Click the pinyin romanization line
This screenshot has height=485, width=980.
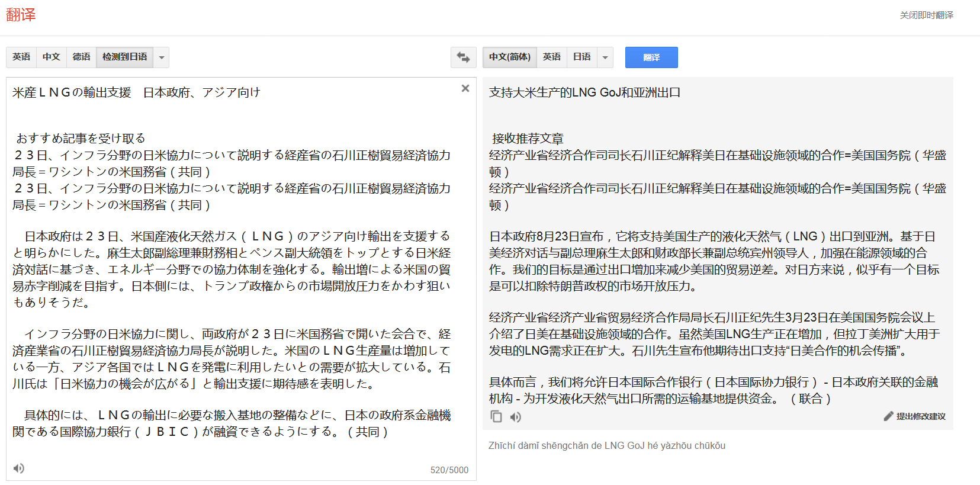[x=606, y=446]
